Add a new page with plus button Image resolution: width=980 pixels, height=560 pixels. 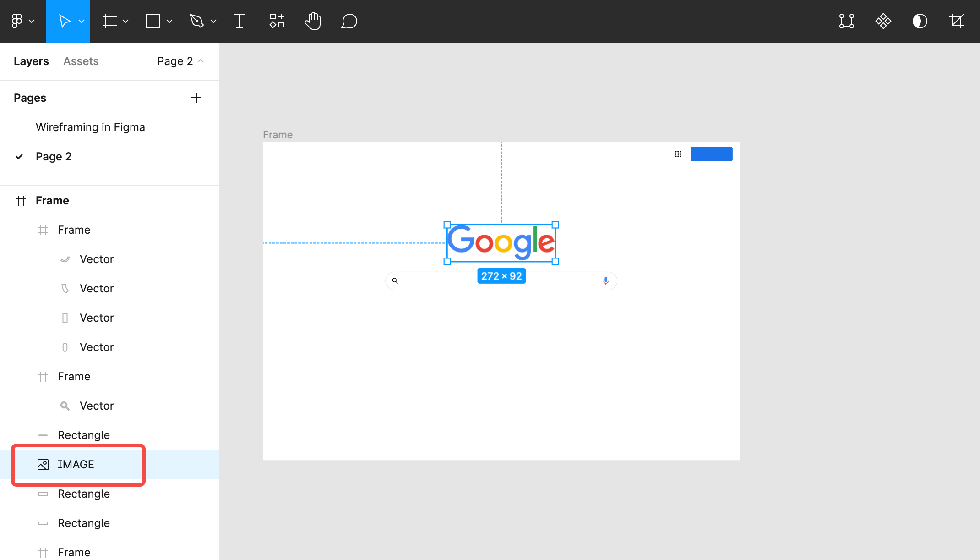(x=196, y=98)
